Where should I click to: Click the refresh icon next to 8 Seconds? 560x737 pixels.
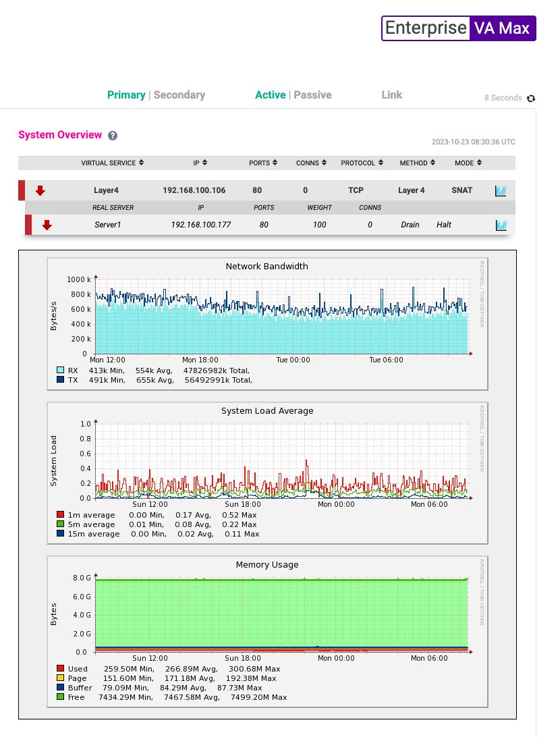pyautogui.click(x=531, y=99)
